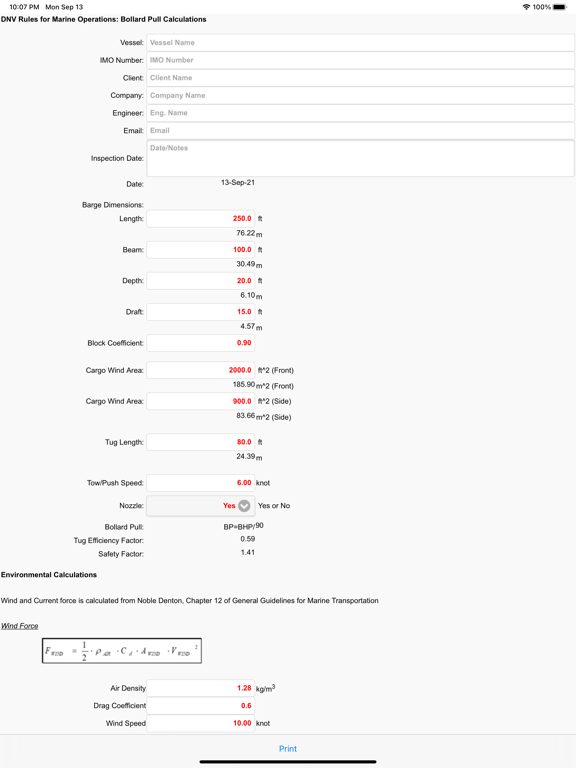Tap the 'Yes or No' hint text

click(274, 505)
